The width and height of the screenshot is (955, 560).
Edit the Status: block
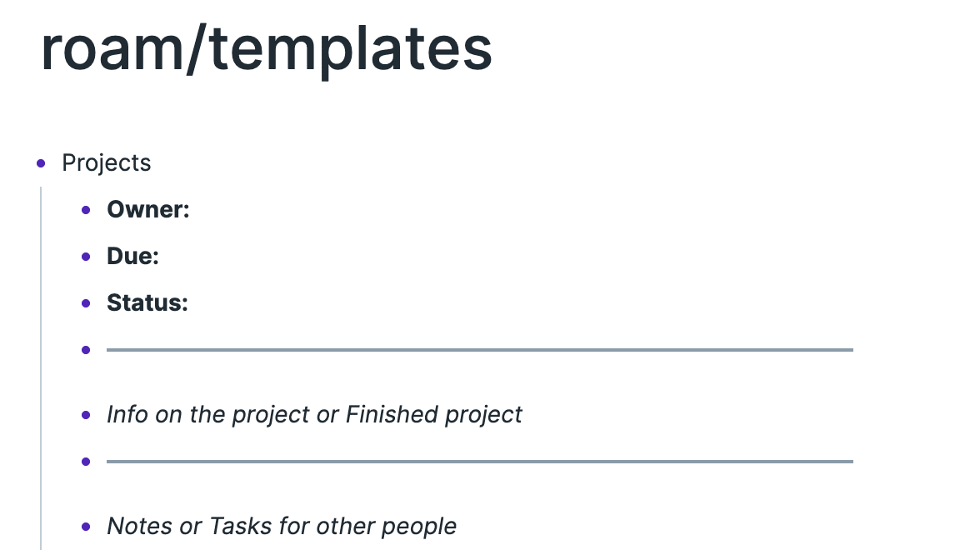(147, 302)
